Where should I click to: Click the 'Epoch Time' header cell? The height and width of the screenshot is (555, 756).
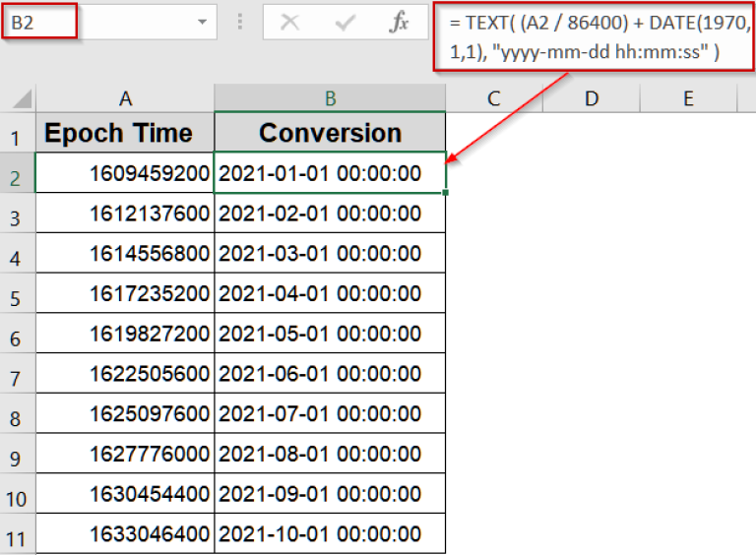click(x=125, y=133)
